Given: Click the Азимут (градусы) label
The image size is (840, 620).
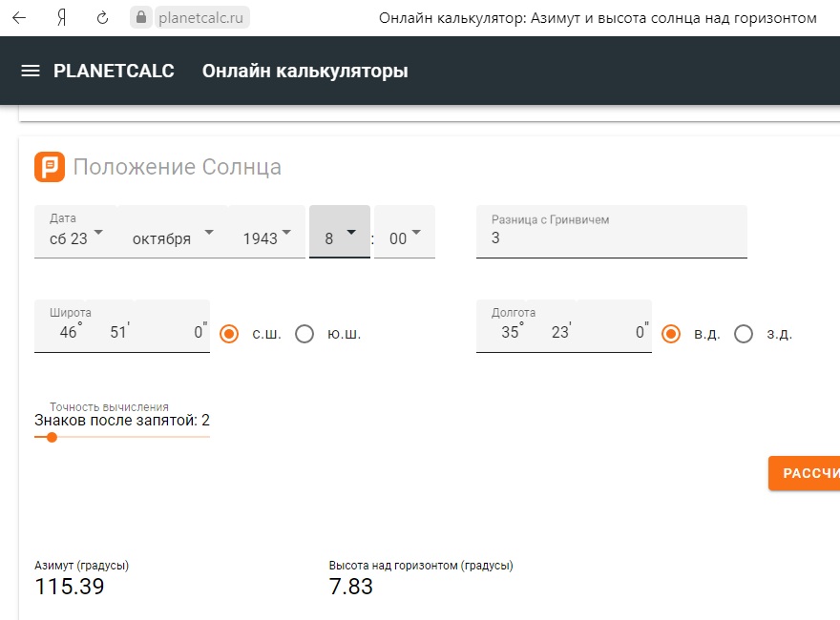Looking at the screenshot, I should tap(81, 566).
